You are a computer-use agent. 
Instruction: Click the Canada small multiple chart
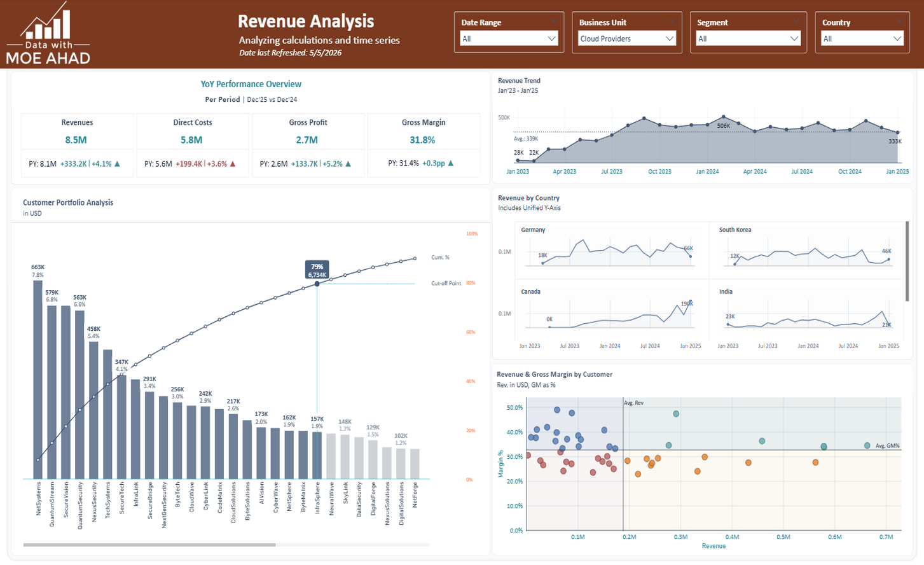pyautogui.click(x=610, y=310)
